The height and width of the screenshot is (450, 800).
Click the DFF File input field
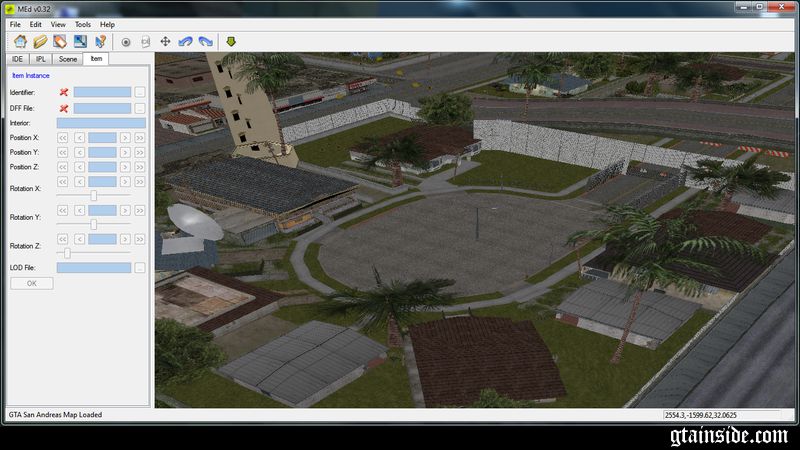(102, 108)
